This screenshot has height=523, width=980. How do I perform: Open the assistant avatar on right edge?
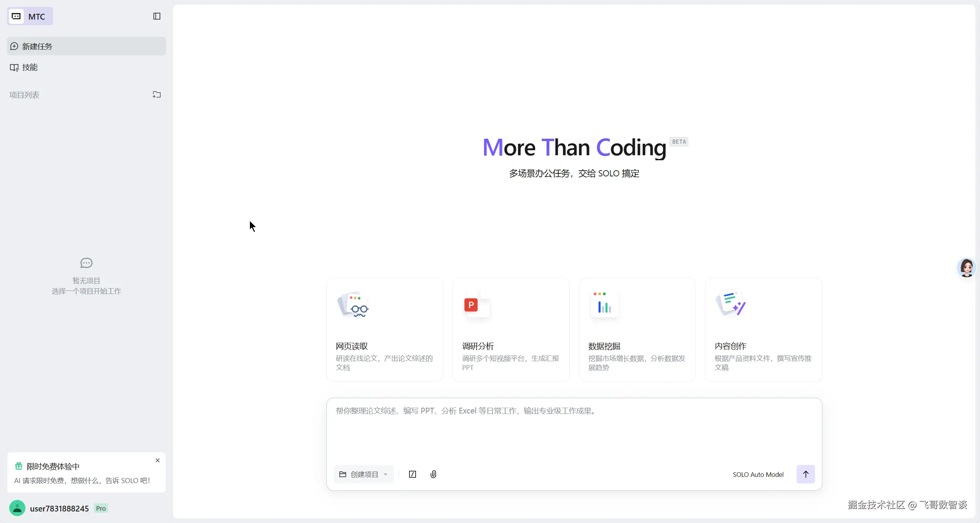(x=966, y=267)
